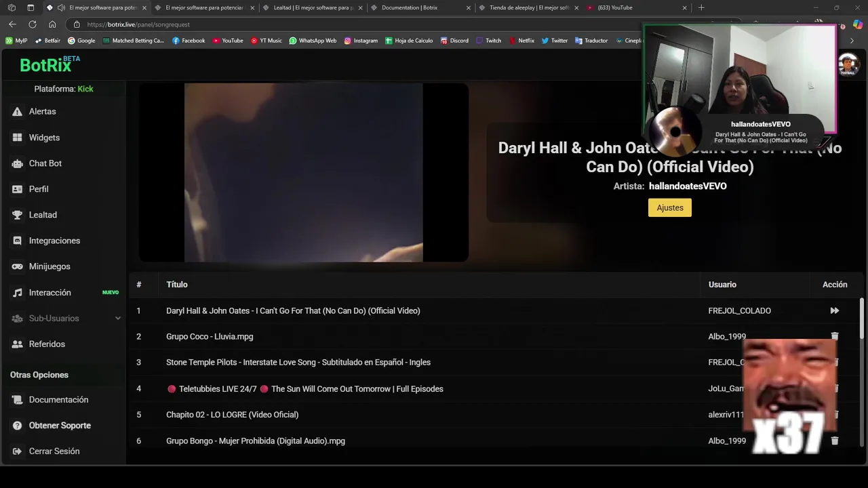Click the Título column header
This screenshot has height=488, width=868.
[x=177, y=285]
